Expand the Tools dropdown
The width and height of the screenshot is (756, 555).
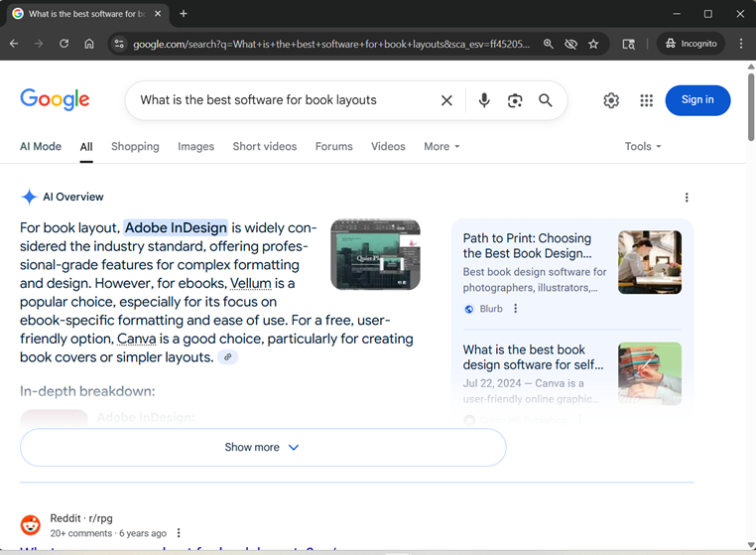(x=643, y=146)
